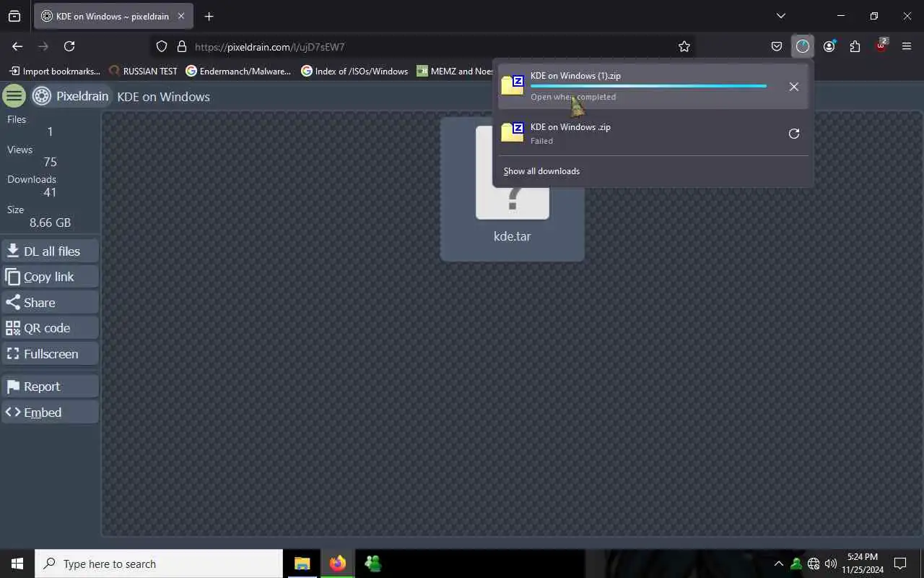Open the RUSSIAN TEST bookmark

(x=143, y=71)
